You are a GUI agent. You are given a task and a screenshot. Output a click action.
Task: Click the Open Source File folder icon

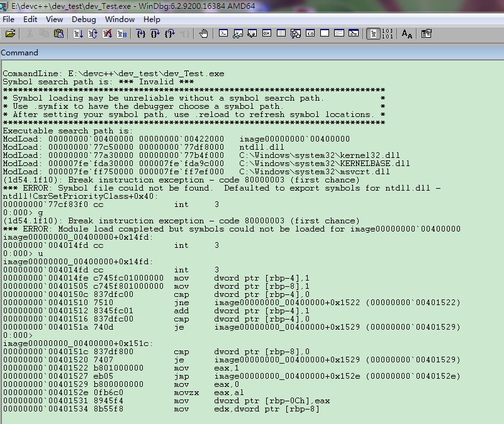[9, 33]
